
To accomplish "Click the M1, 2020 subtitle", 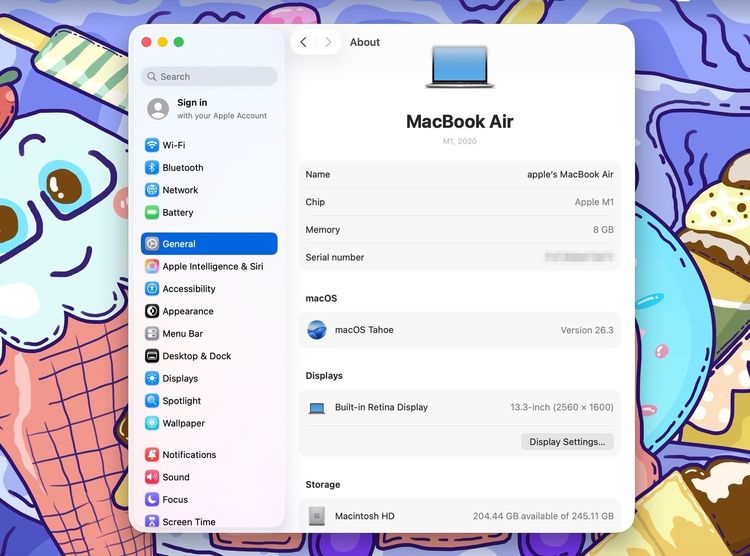I will point(460,141).
